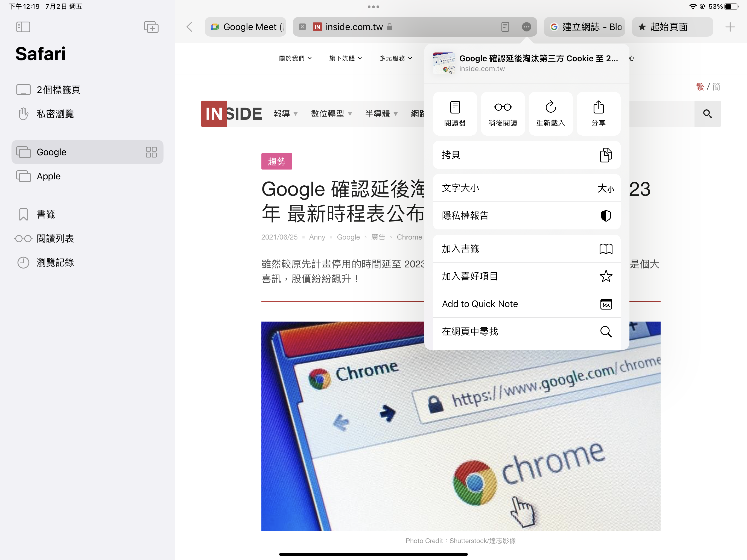
Task: Open the 閱讀器 reader option
Action: point(455,114)
